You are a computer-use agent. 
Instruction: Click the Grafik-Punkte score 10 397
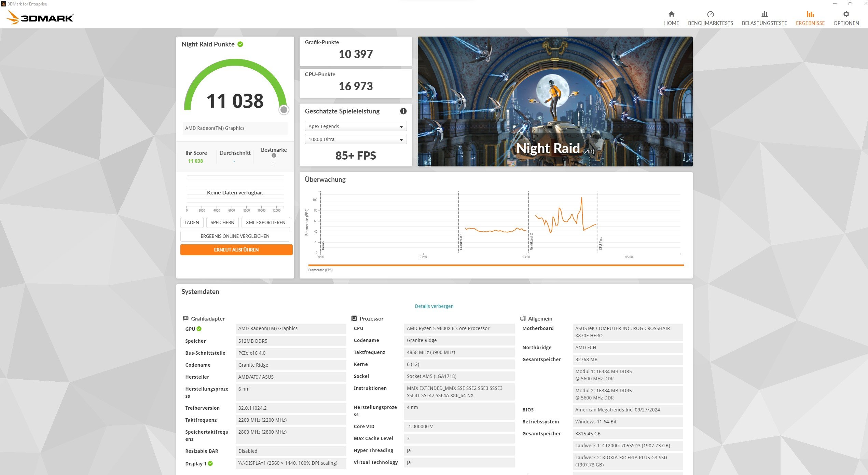click(356, 54)
